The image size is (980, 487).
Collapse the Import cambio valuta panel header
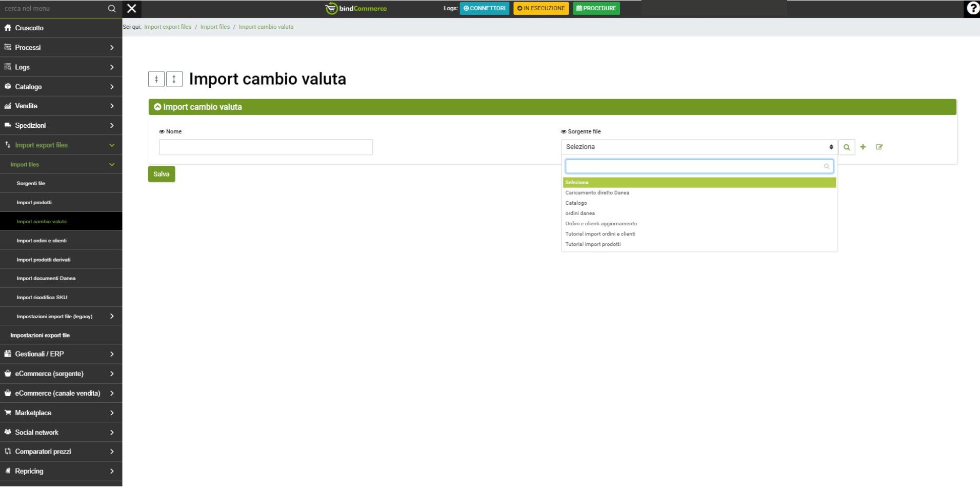coord(157,107)
